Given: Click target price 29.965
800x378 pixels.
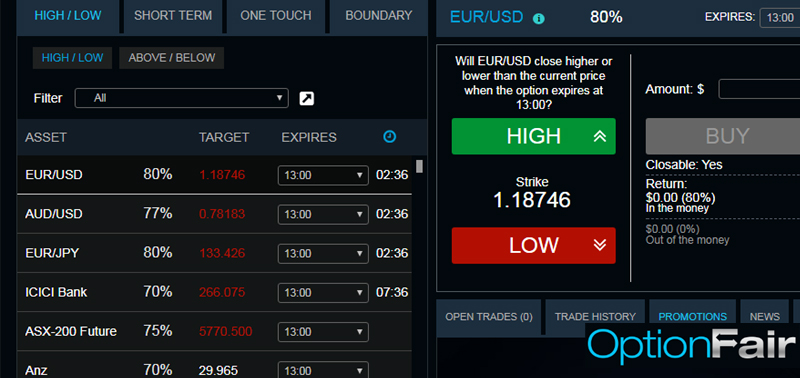Looking at the screenshot, I should [218, 371].
